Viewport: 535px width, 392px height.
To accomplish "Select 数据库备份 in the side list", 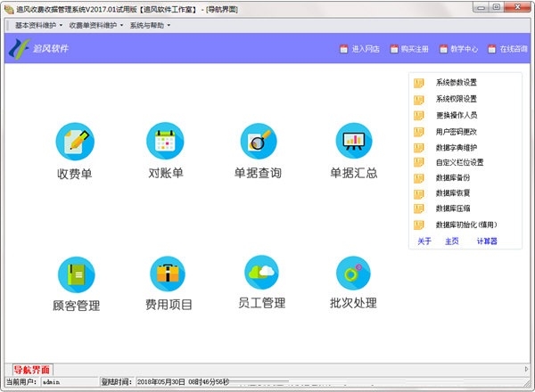I will point(453,178).
